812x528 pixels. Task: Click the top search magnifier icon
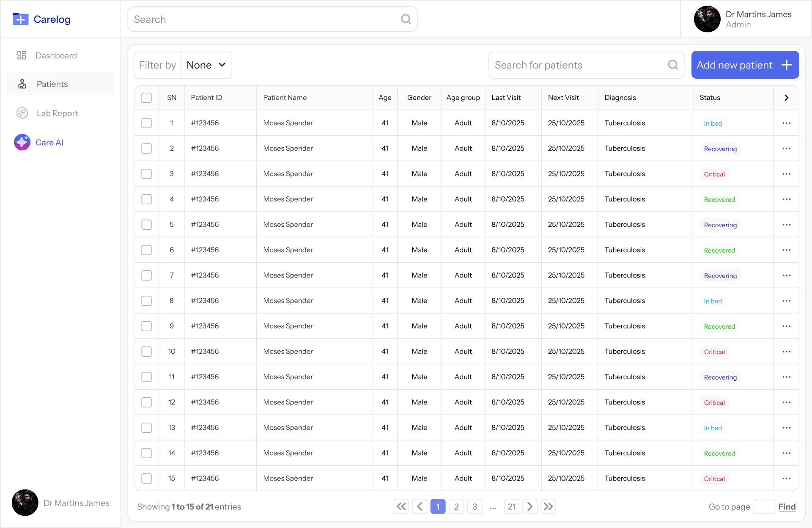(406, 19)
